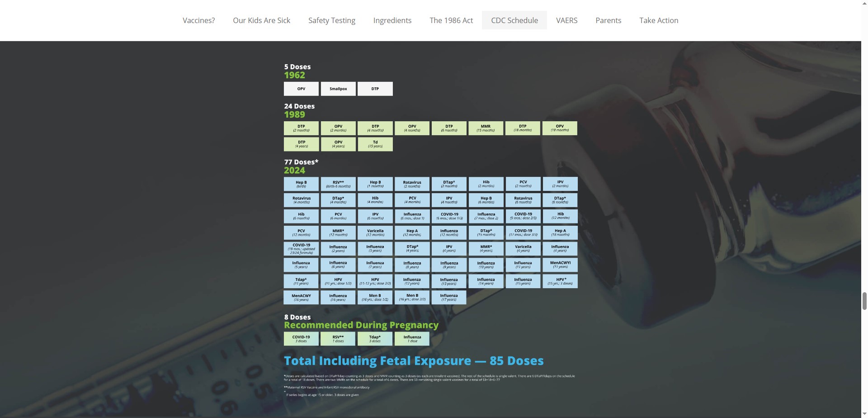Go to Our Kids Are Sick page

pos(261,20)
